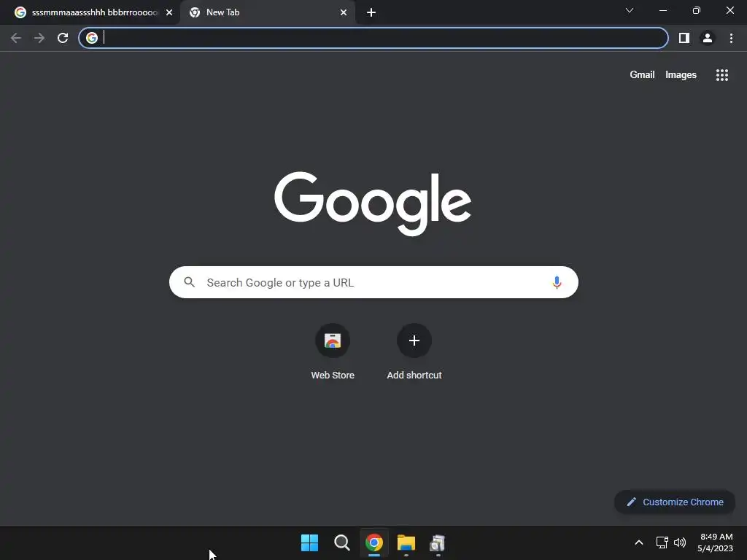Open the clock showing 8:49 AM
This screenshot has height=560, width=747.
click(x=715, y=542)
